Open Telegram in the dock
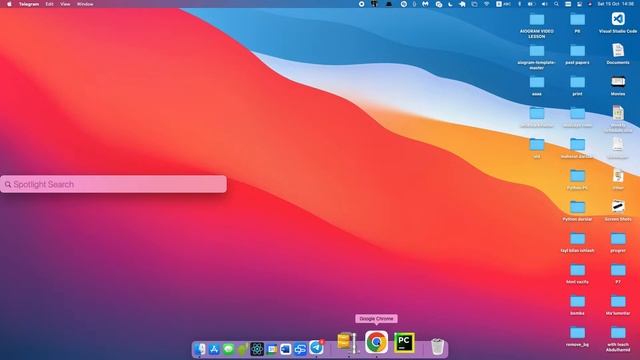 [x=316, y=348]
